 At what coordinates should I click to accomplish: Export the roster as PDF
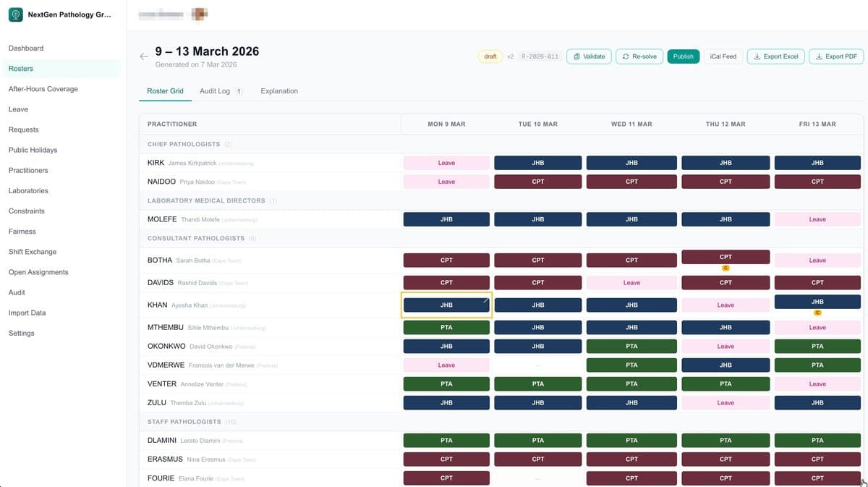point(835,56)
